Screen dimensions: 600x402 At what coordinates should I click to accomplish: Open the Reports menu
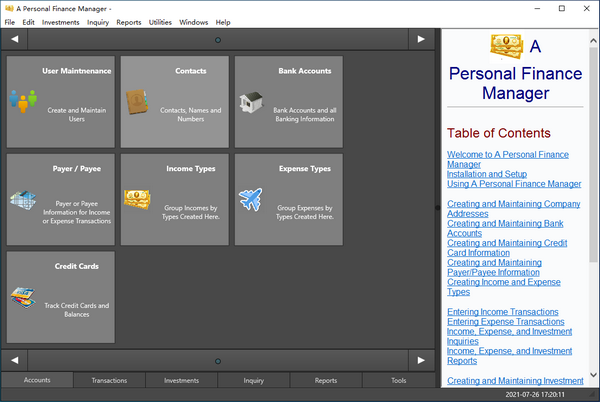tap(129, 22)
